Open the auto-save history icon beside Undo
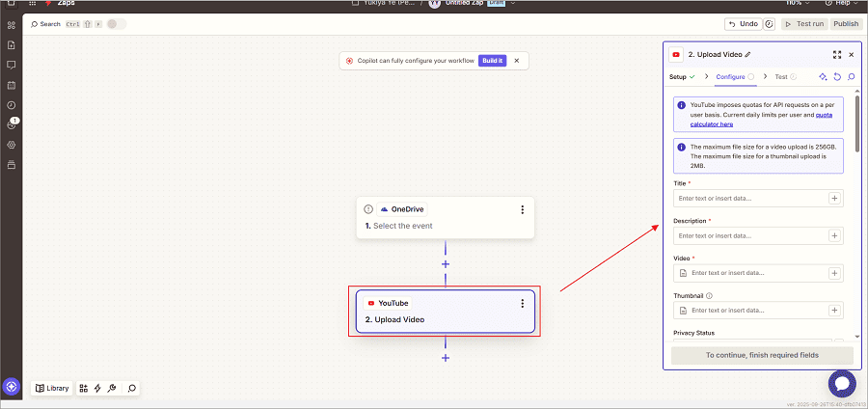 (x=769, y=24)
